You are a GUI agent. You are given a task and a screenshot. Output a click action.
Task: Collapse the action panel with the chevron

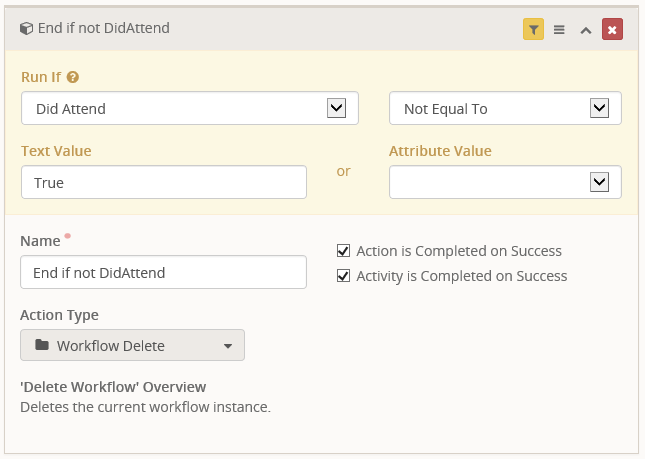(586, 29)
